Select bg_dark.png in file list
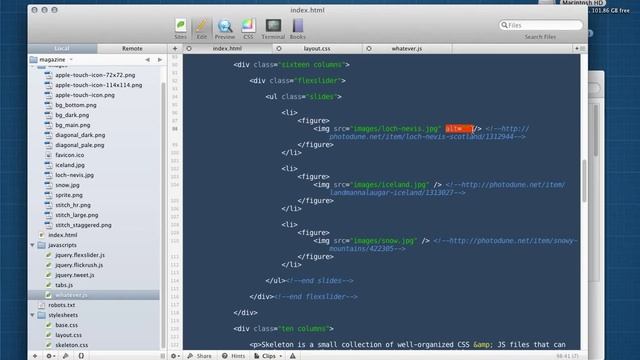 point(72,115)
